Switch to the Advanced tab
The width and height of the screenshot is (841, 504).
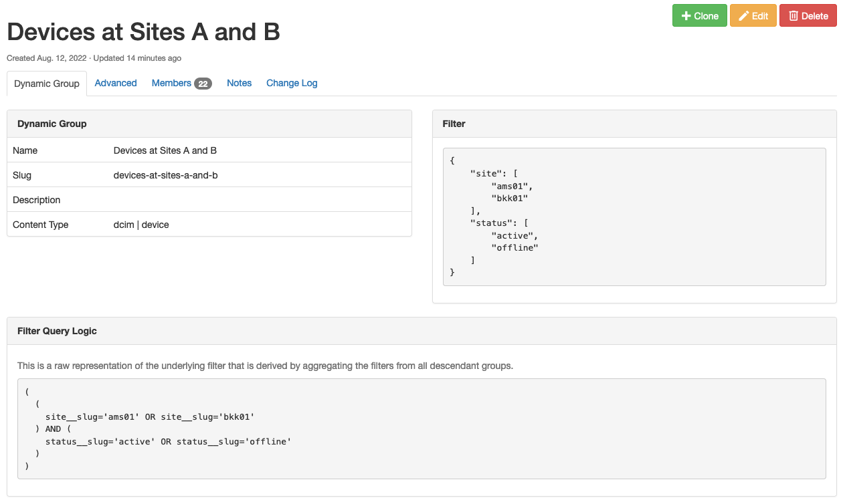tap(115, 83)
